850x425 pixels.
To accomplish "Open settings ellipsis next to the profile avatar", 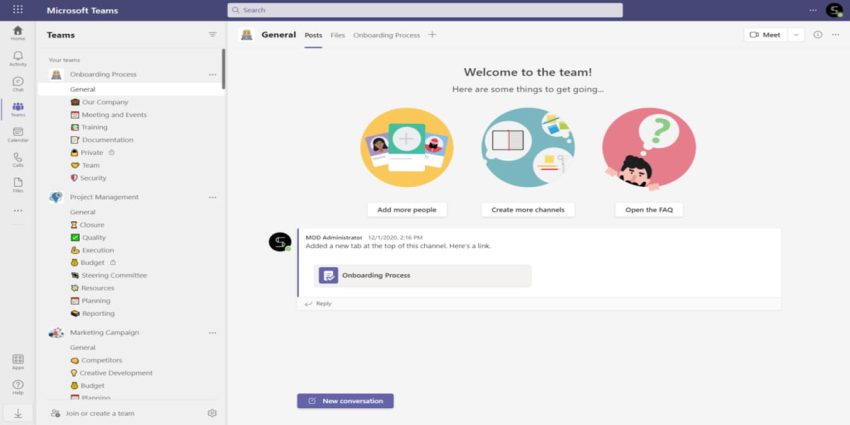I will coord(813,10).
